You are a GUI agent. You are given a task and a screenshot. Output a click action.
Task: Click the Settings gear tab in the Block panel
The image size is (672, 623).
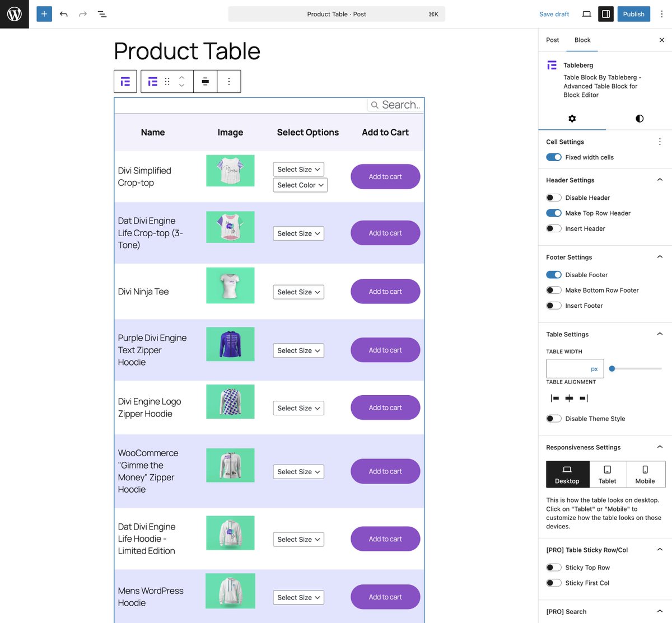[572, 119]
